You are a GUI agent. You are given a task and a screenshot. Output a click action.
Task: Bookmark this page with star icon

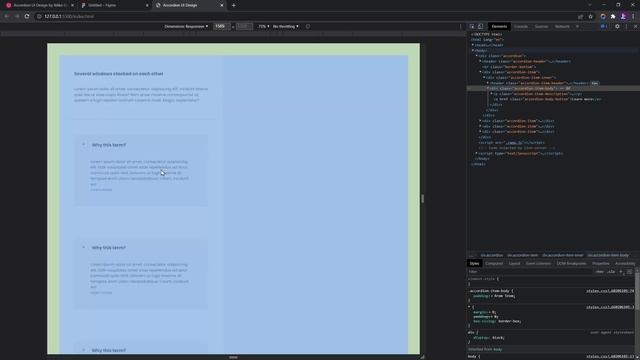pos(590,16)
